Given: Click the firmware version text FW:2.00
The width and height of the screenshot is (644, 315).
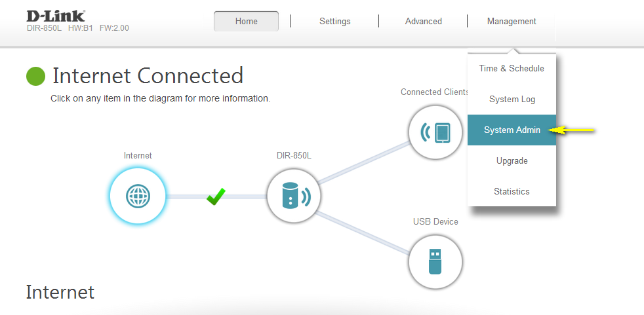Looking at the screenshot, I should pyautogui.click(x=115, y=29).
